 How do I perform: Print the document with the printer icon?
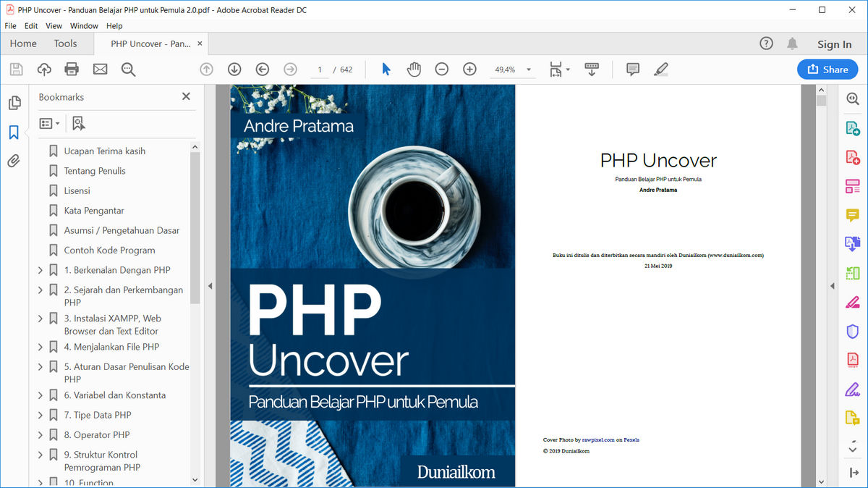(x=72, y=70)
